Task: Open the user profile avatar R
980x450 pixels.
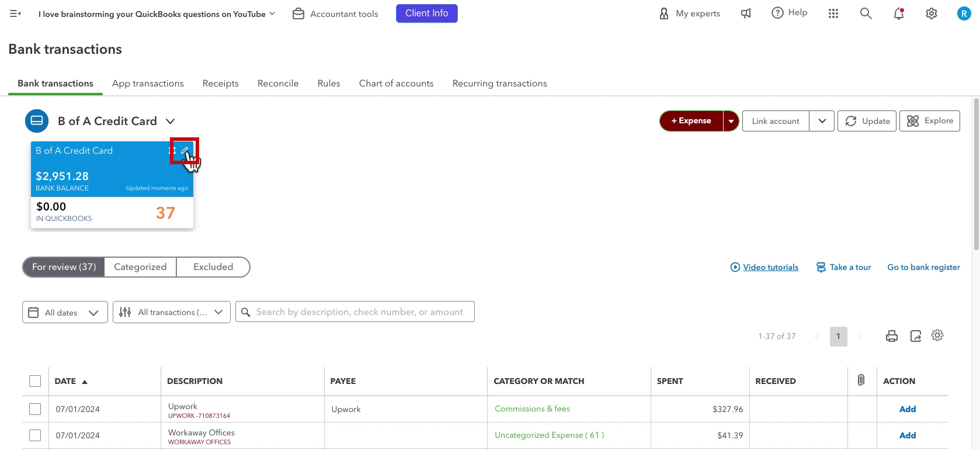Action: point(964,13)
